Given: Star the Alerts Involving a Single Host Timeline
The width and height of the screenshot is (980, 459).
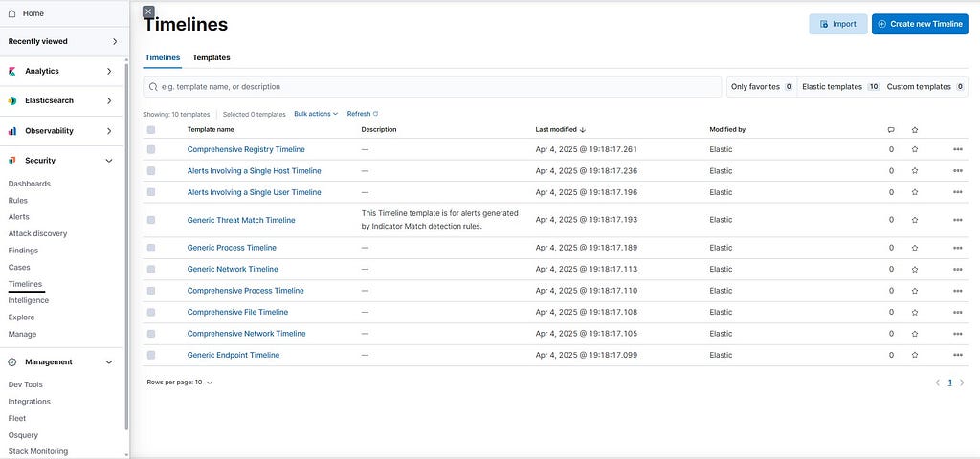Looking at the screenshot, I should (915, 170).
